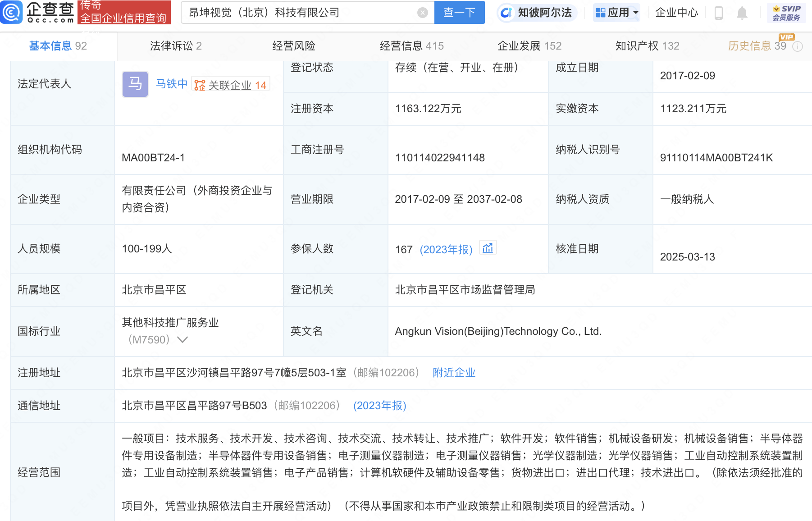
Task: Switch to 经营信息 415 tab
Action: pos(412,46)
